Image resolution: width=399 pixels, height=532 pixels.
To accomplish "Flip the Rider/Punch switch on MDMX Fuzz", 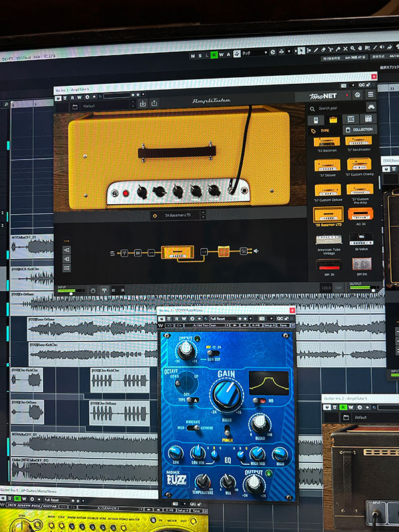I will [227, 430].
